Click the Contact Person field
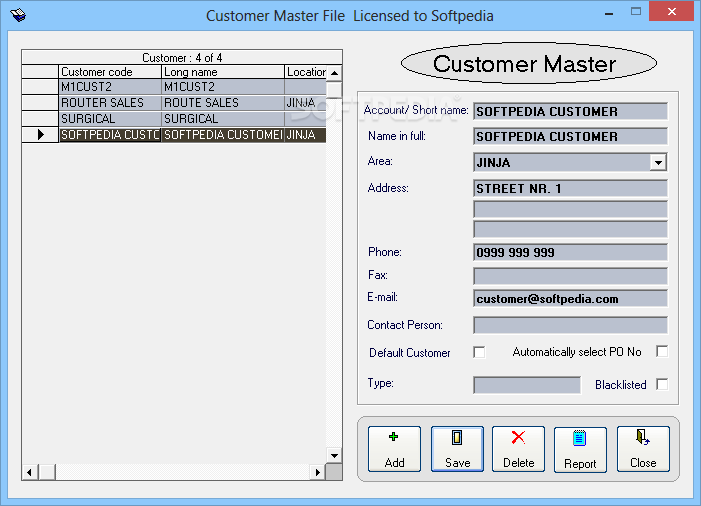This screenshot has width=701, height=506. pos(570,325)
